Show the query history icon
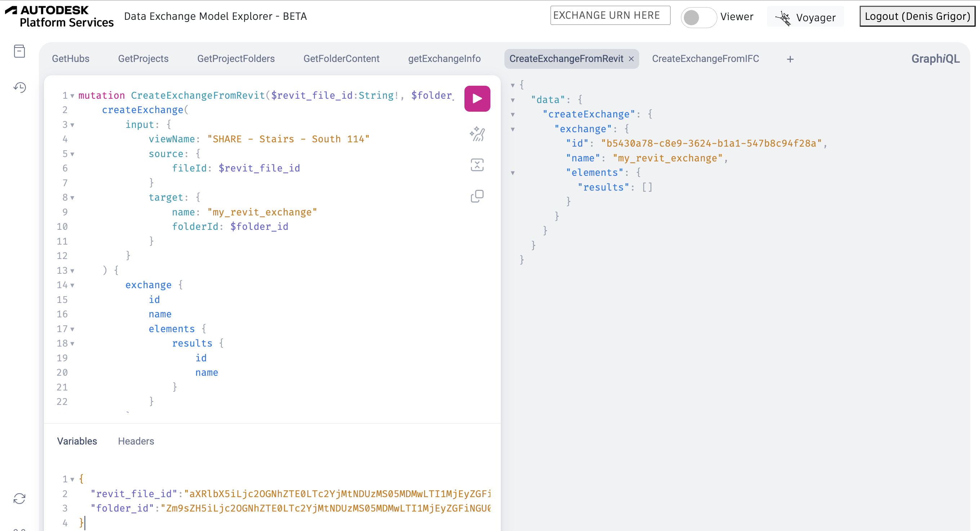 click(19, 87)
